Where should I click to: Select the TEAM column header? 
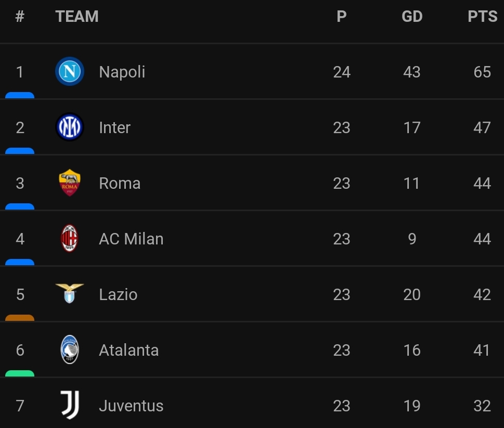(77, 16)
